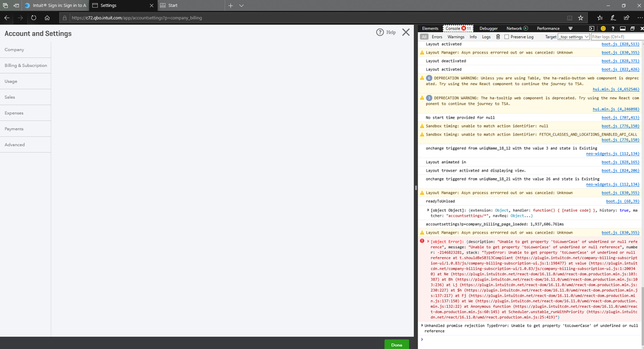Dock DevTools to bottom icon
644x349 pixels.
[623, 28]
